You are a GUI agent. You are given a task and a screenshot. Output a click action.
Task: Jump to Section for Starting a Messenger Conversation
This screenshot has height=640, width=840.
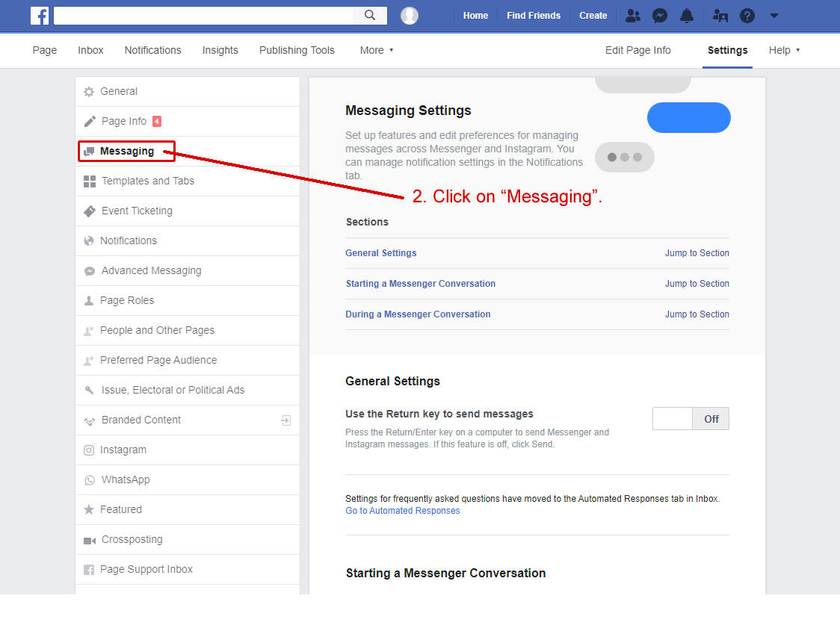tap(697, 284)
